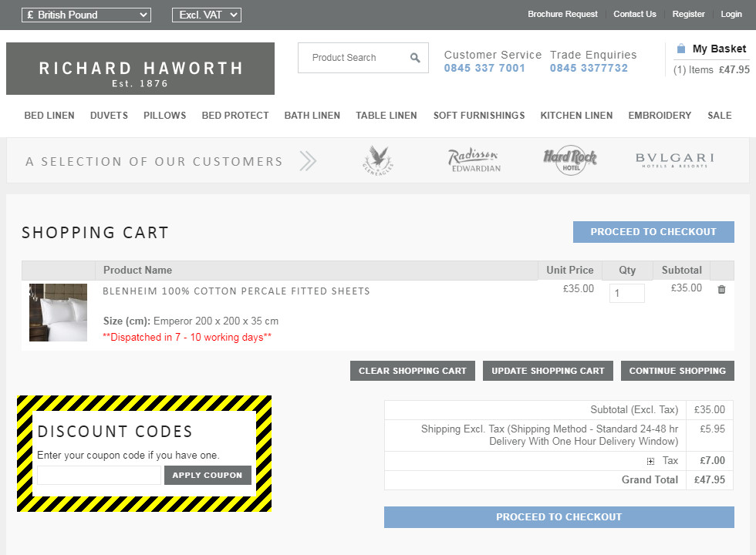
Task: Open the Bed Protect menu
Action: [x=235, y=116]
